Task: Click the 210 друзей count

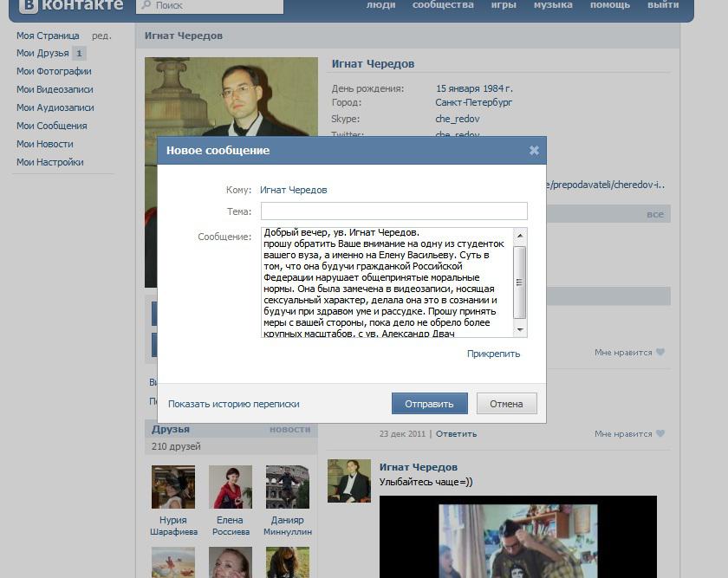Action: 176,446
